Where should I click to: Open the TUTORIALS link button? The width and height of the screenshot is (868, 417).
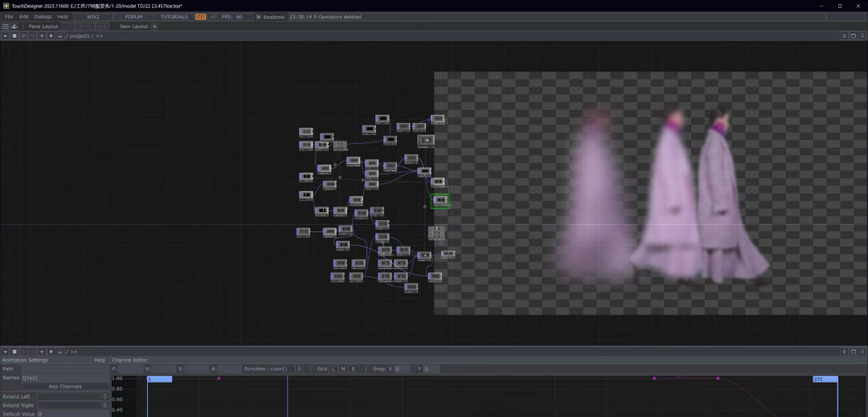pos(174,17)
